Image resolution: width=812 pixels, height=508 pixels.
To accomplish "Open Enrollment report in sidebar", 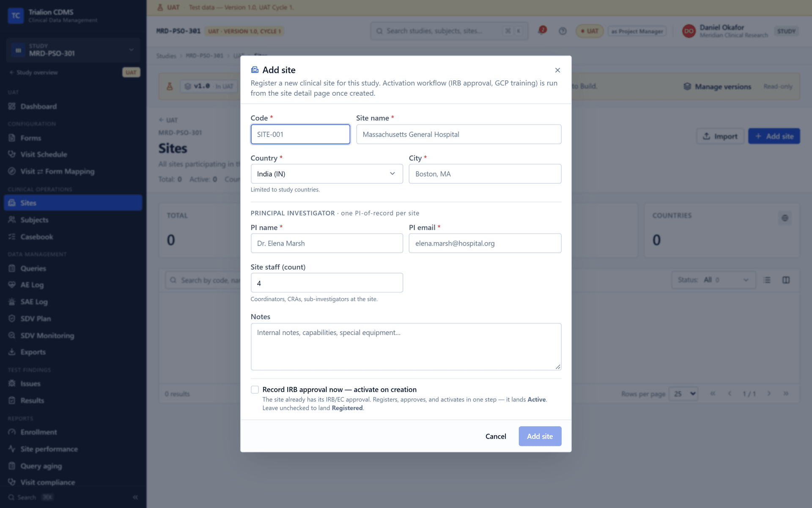I will (73, 432).
